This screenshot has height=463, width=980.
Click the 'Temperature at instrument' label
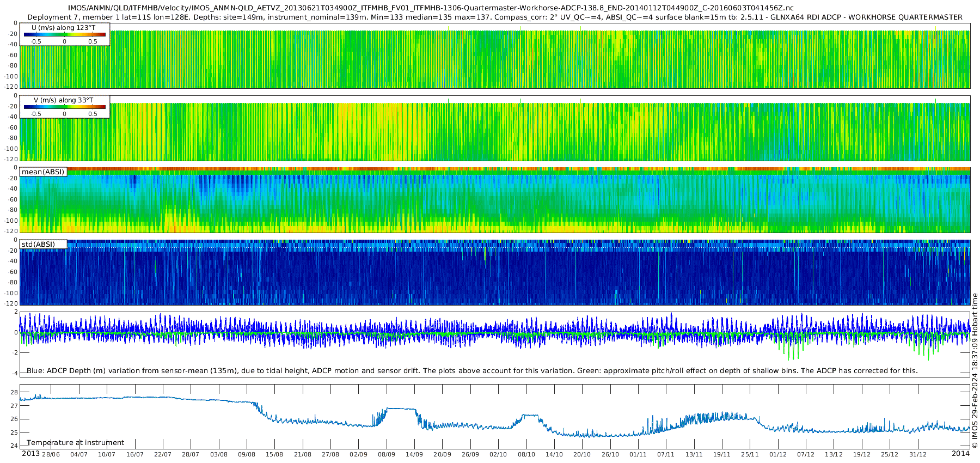coord(76,442)
